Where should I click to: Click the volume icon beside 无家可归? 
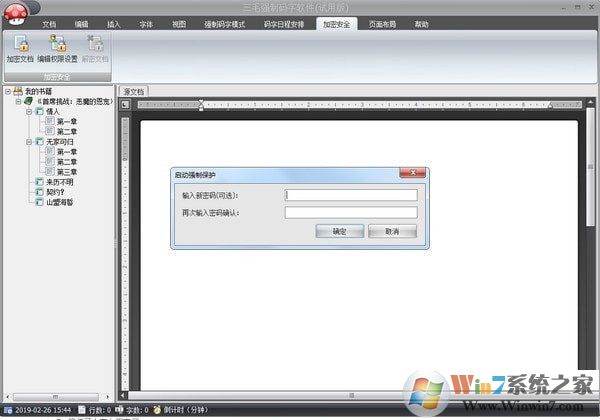tap(39, 142)
